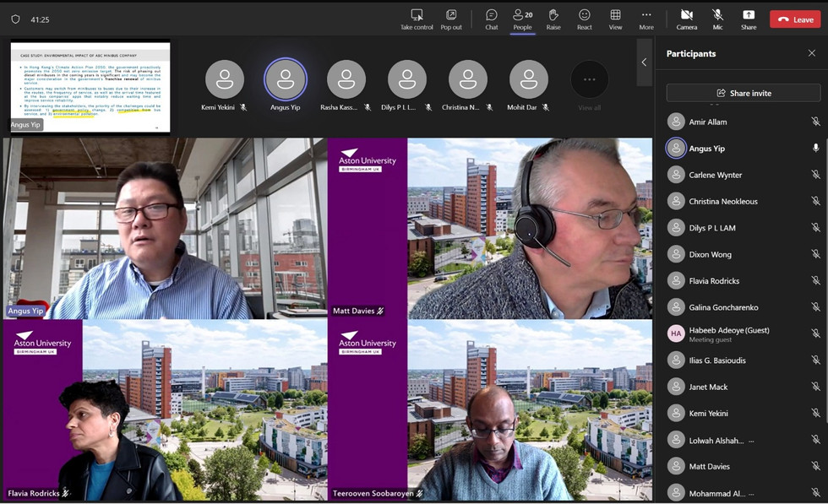Raise your hand in the meeting
Screen dimensions: 828x504
(x=553, y=19)
